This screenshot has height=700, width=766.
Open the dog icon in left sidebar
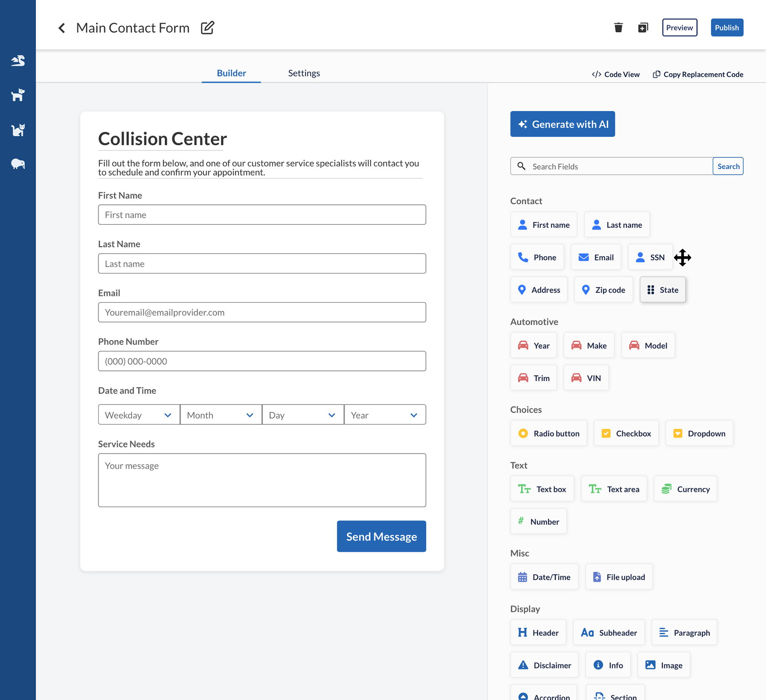click(18, 95)
